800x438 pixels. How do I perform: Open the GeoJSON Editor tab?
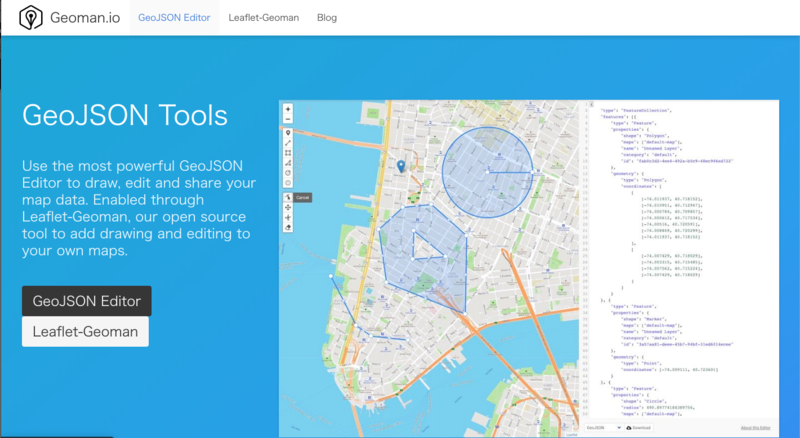pos(174,17)
